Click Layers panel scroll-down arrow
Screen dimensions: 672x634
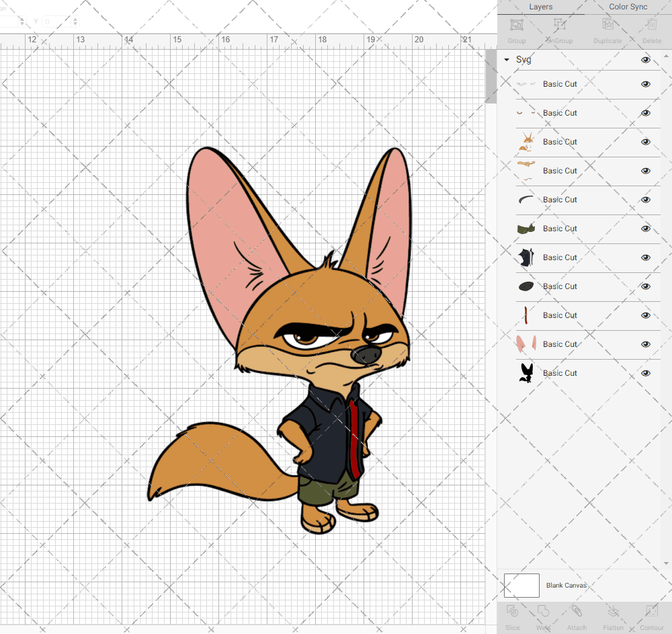[665, 563]
